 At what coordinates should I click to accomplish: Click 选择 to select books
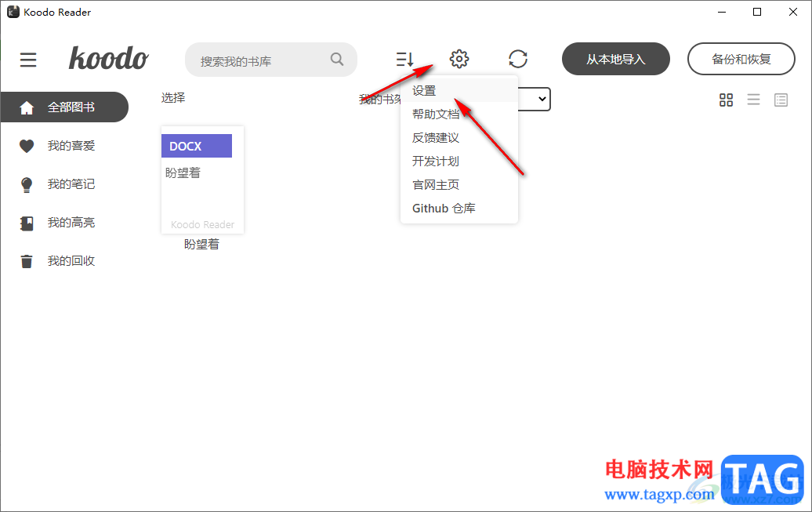click(x=173, y=97)
